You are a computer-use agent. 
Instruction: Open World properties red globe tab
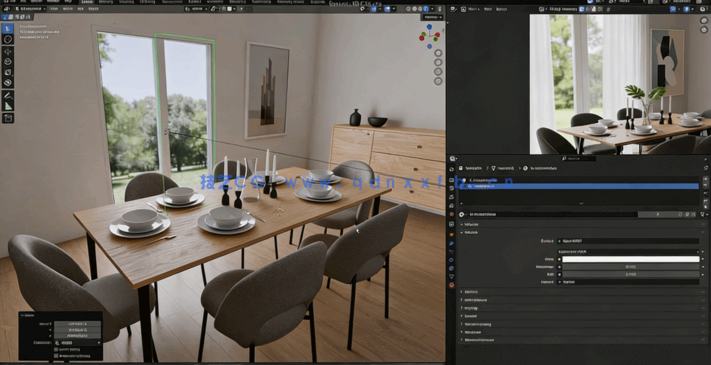pyautogui.click(x=452, y=214)
